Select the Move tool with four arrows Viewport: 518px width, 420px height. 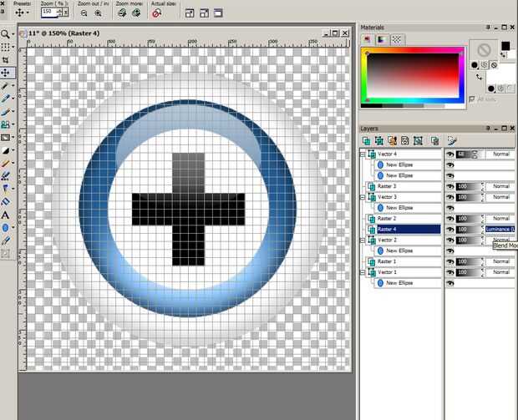[x=6, y=73]
